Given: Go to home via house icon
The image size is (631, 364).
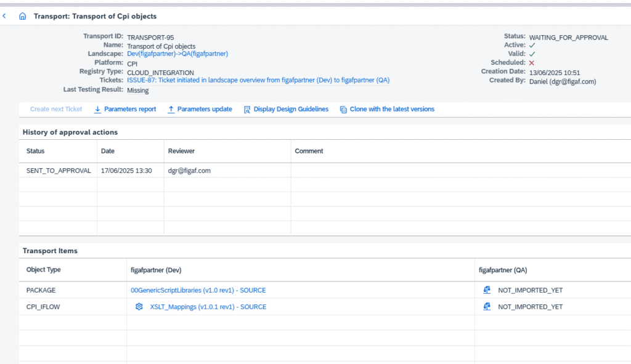Looking at the screenshot, I should pos(23,16).
